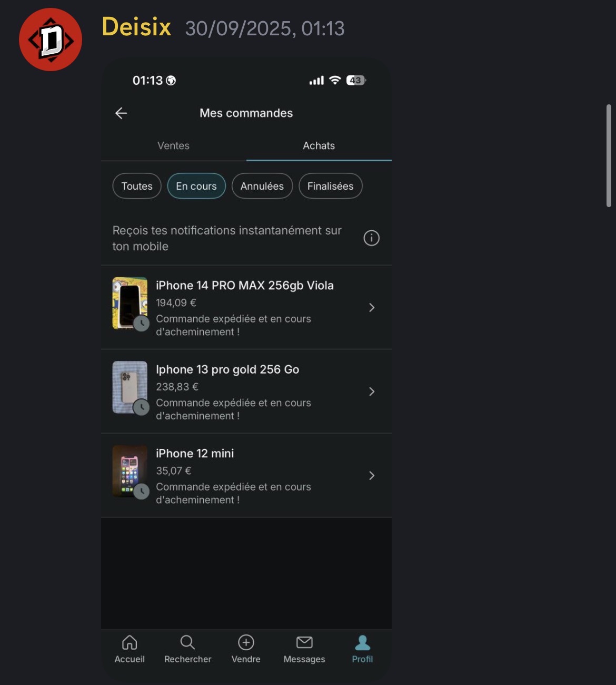Open the Messages envelope icon

point(304,642)
